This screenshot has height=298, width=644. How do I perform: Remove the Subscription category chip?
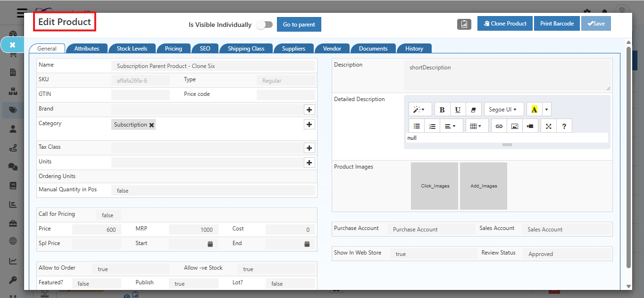(151, 124)
